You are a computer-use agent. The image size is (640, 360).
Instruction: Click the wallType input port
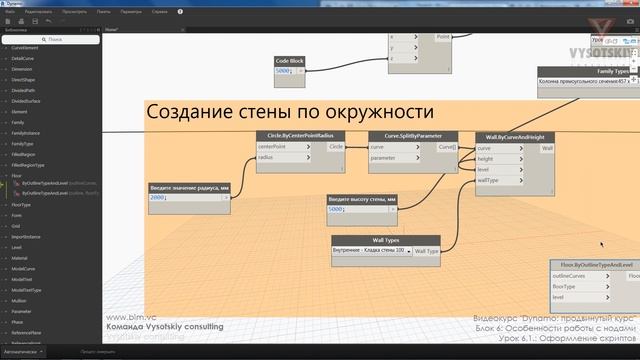pos(500,180)
